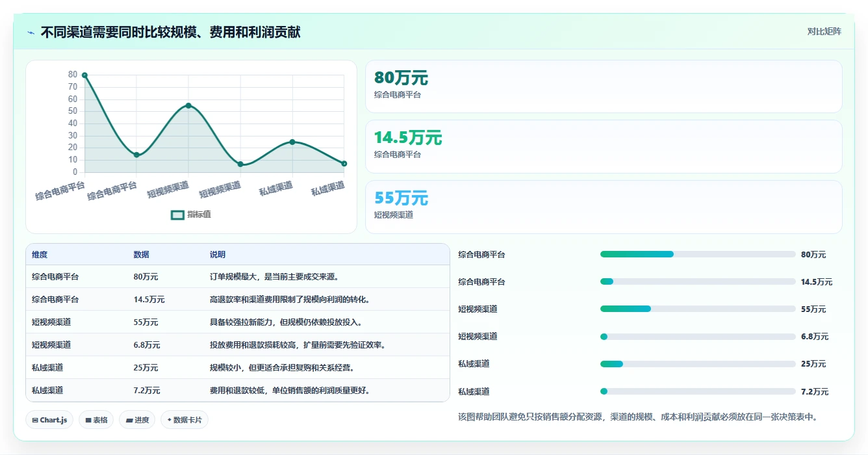Click the chart data point at value 80
This screenshot has width=868, height=455.
click(x=84, y=75)
